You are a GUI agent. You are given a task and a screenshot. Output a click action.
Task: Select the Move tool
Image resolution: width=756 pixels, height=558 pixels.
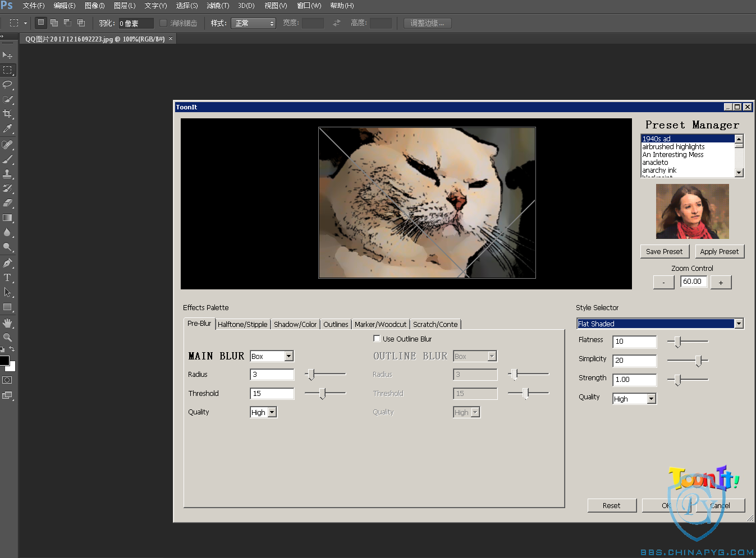tap(7, 55)
